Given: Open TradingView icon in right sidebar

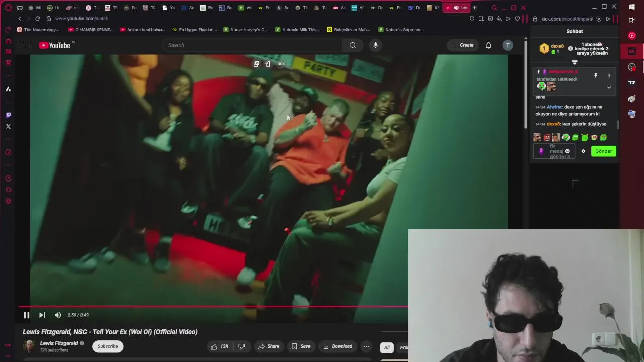Looking at the screenshot, I should [632, 83].
